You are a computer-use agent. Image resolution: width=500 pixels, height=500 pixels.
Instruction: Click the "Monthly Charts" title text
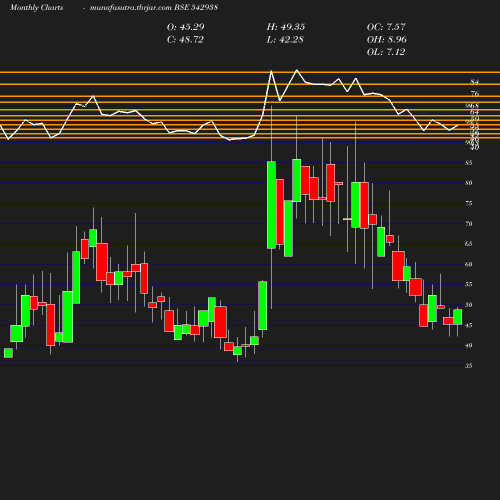pos(36,7)
